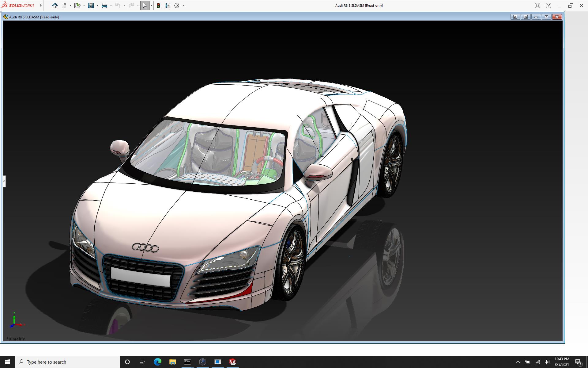The height and width of the screenshot is (368, 588).
Task: Open the Help question mark menu
Action: (x=548, y=6)
